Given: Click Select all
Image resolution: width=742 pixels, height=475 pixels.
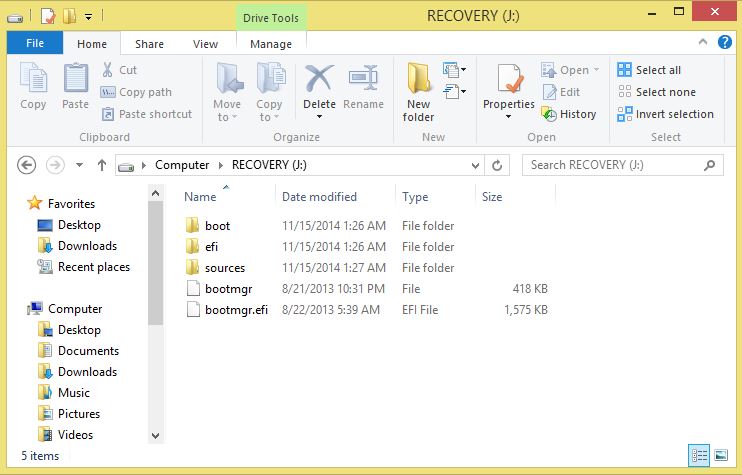Looking at the screenshot, I should pos(649,70).
